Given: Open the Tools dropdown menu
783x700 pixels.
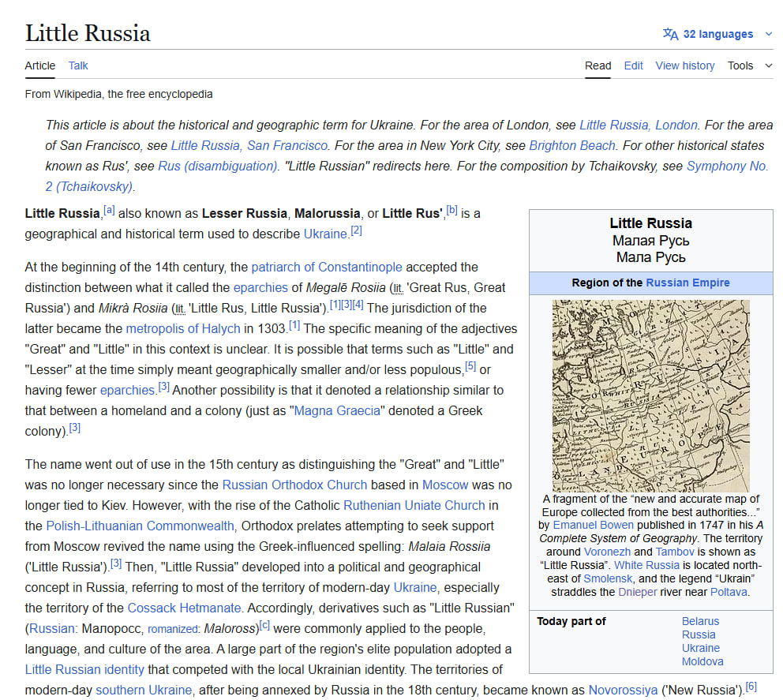Looking at the screenshot, I should [x=750, y=66].
